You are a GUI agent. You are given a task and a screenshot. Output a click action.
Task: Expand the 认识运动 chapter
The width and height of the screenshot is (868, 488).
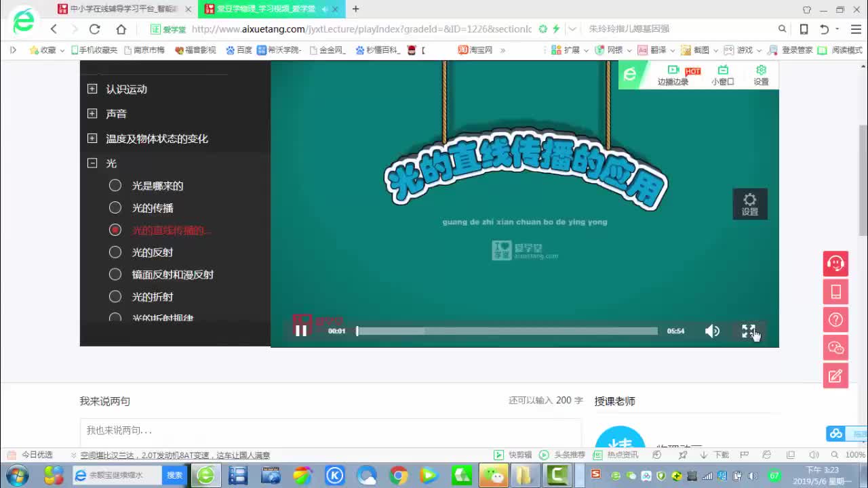click(x=92, y=89)
